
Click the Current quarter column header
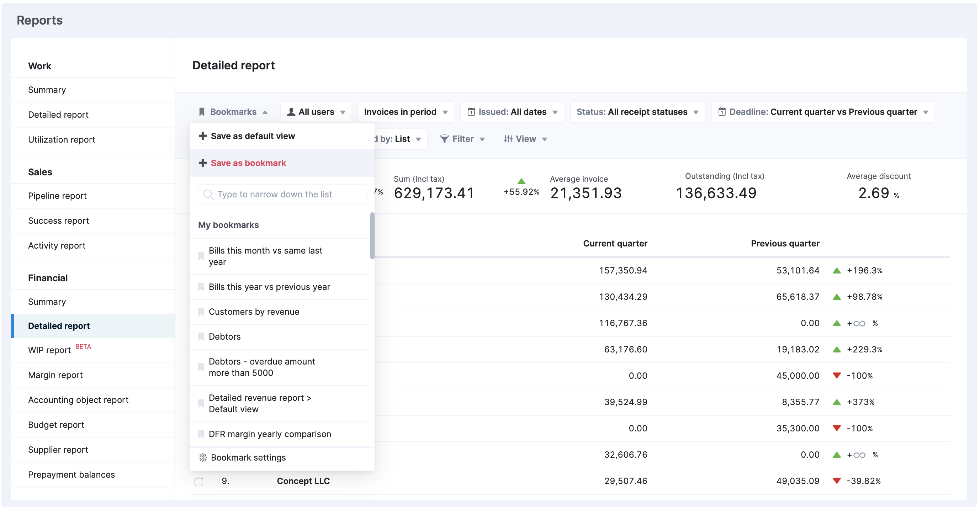(x=615, y=243)
